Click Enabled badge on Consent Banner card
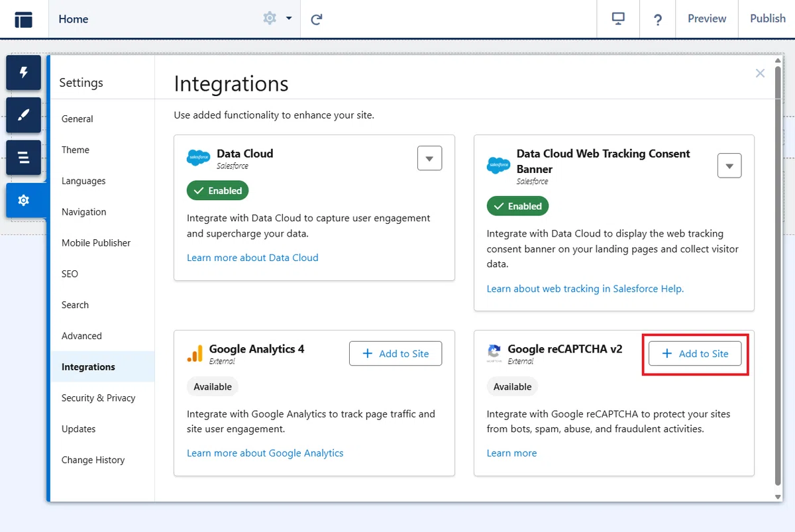795x532 pixels. (517, 207)
